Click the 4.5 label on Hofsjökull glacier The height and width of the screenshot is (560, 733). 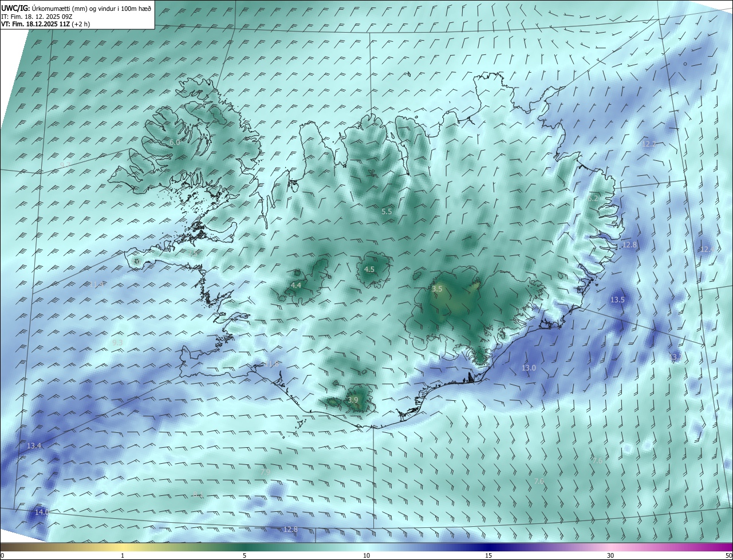369,269
